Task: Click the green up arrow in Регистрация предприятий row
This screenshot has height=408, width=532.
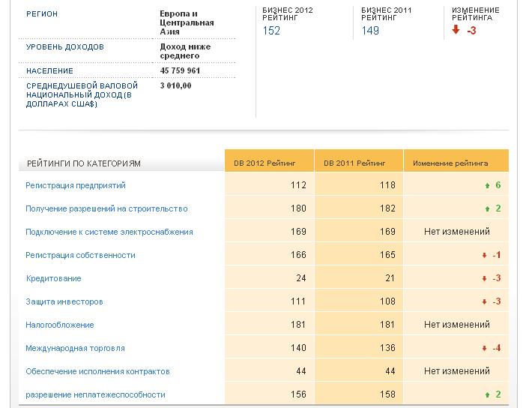Action: tap(487, 186)
